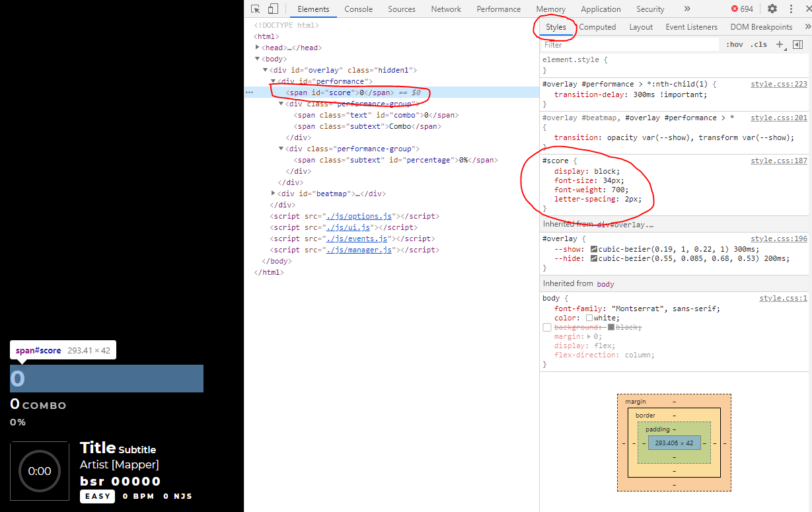Open style.css:1 source link
This screenshot has height=512, width=812.
[x=783, y=299]
